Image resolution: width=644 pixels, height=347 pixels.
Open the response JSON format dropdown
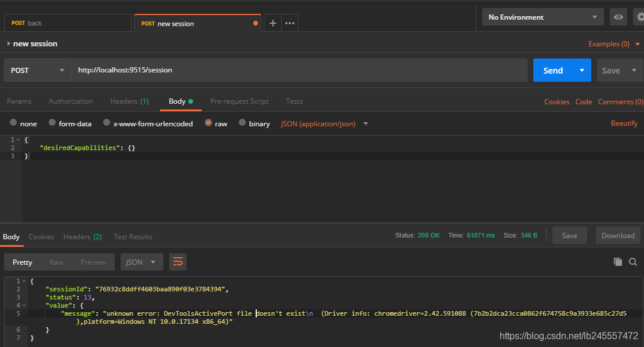pos(141,262)
